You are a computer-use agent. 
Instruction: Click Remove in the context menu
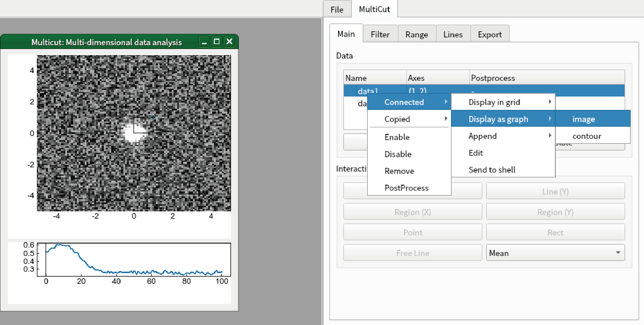pyautogui.click(x=409, y=171)
